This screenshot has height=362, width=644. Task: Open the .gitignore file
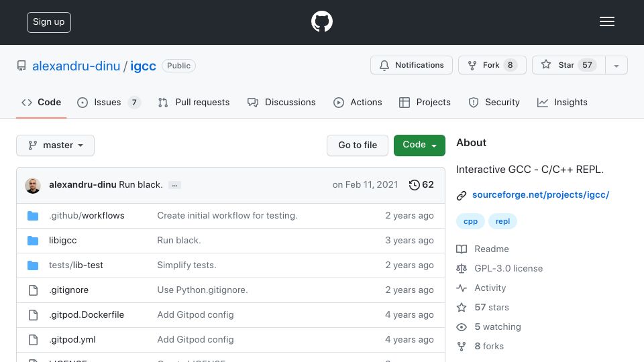(x=68, y=290)
